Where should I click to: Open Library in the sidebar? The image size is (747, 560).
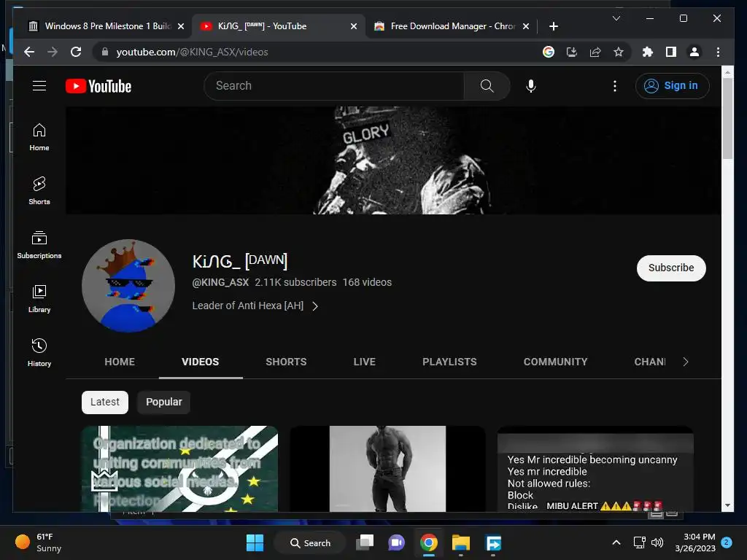(39, 298)
